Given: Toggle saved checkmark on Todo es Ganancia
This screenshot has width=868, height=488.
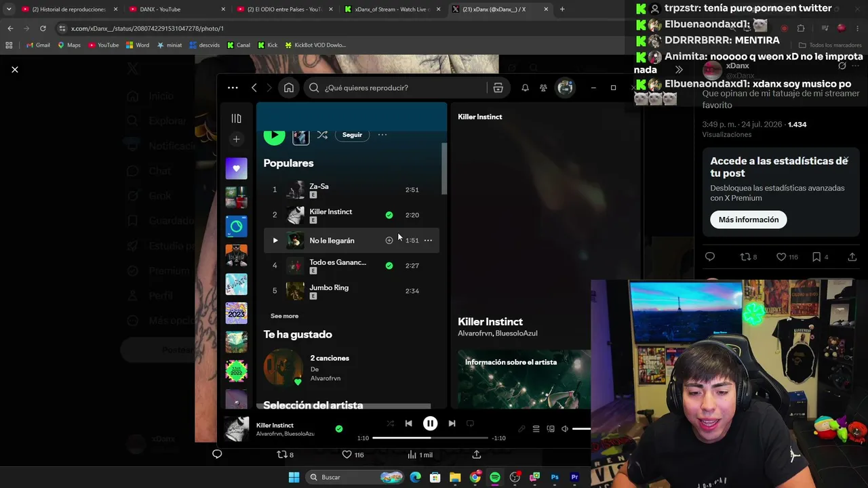Looking at the screenshot, I should point(389,266).
